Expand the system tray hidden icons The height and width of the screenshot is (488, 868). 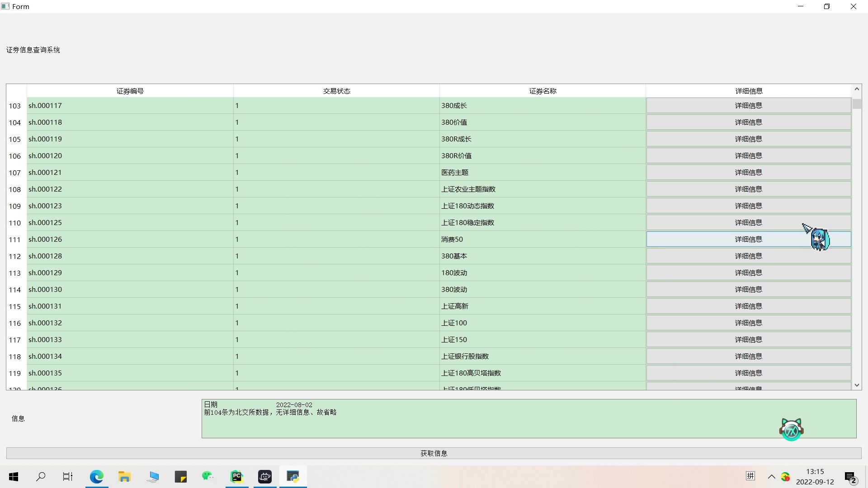(771, 477)
